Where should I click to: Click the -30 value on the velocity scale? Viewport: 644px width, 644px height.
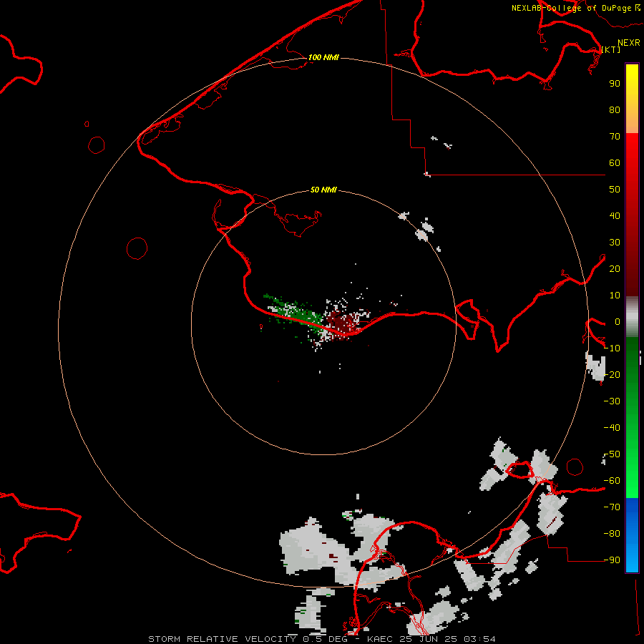tap(612, 401)
